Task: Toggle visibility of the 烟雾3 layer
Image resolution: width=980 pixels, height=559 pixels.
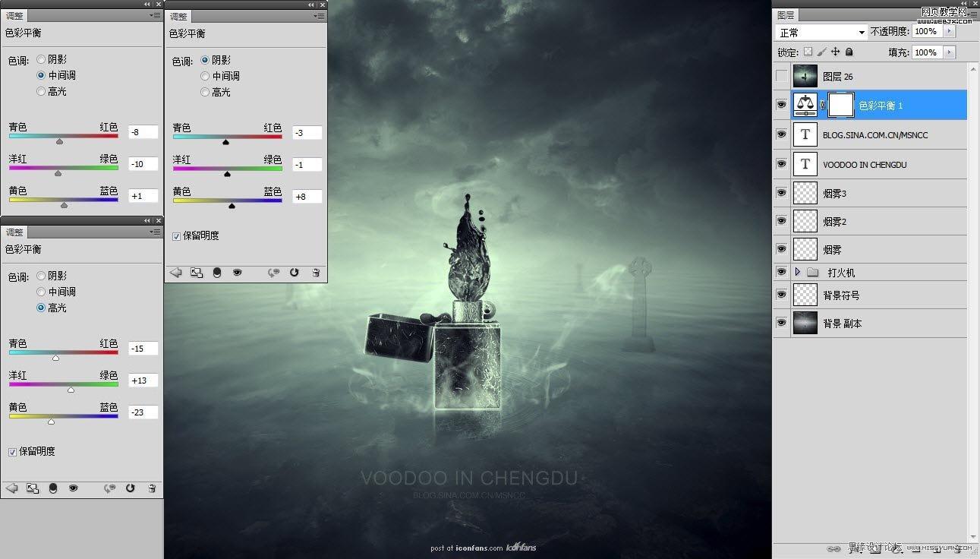Action: pos(781,193)
